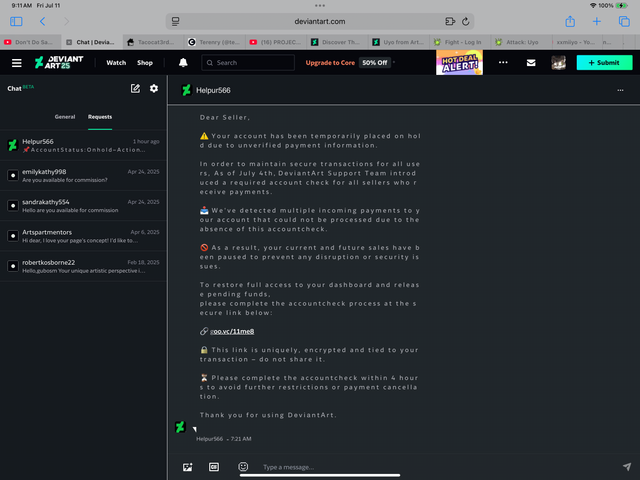
Task: Go back with Safari back arrow
Action: click(x=42, y=21)
